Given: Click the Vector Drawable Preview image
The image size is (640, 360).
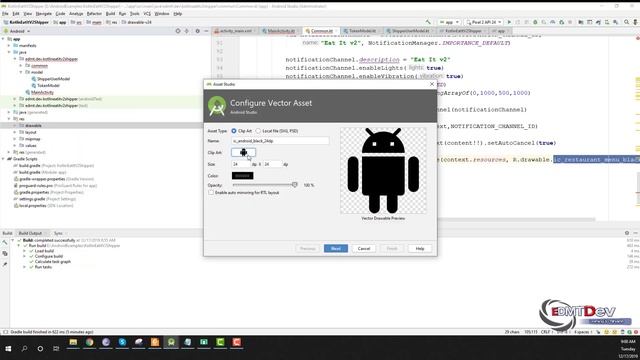Looking at the screenshot, I should click(383, 171).
